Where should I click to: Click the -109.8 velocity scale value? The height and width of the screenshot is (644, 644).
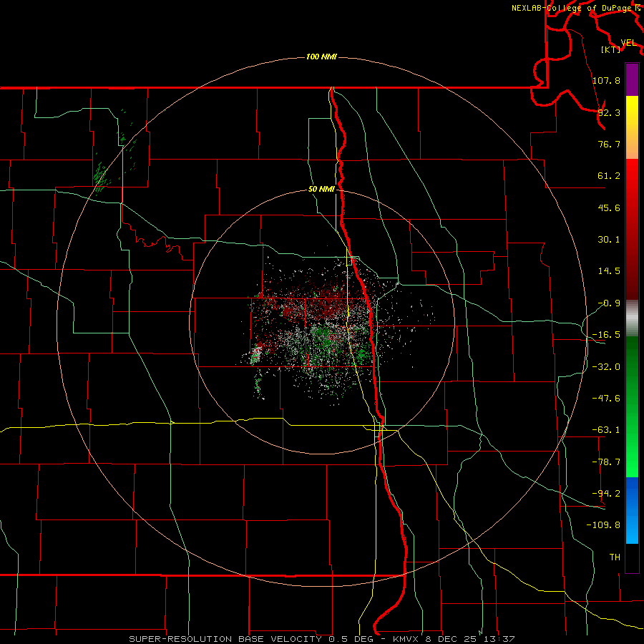tap(604, 525)
